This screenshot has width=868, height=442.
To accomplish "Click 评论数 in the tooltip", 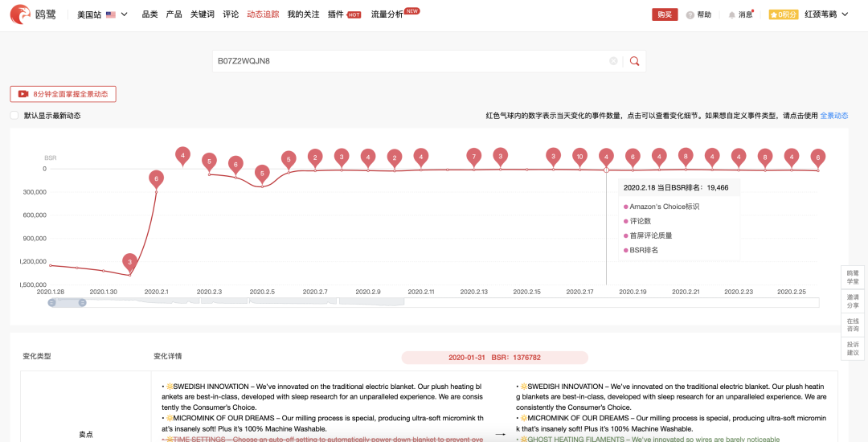I will (x=640, y=221).
